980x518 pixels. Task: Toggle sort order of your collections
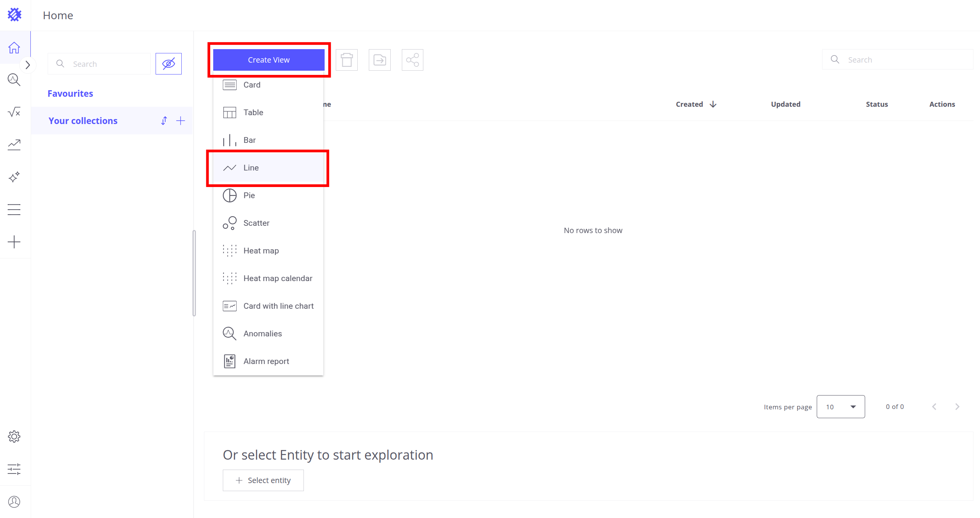[164, 121]
